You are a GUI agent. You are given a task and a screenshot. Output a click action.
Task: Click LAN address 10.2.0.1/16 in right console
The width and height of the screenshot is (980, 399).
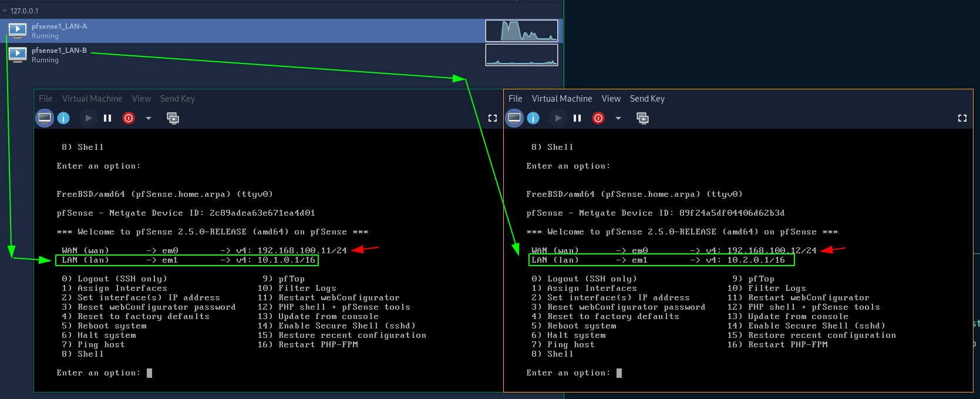point(756,260)
